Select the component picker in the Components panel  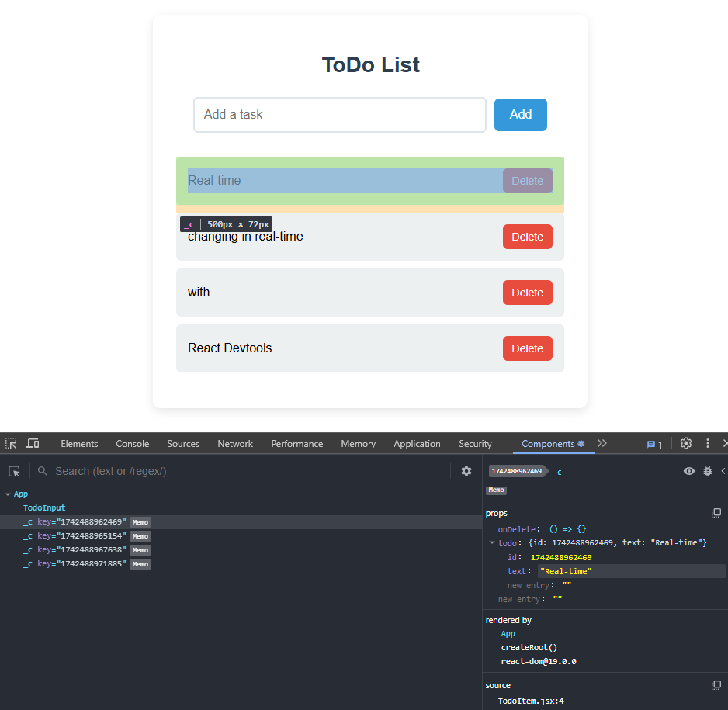[13, 471]
